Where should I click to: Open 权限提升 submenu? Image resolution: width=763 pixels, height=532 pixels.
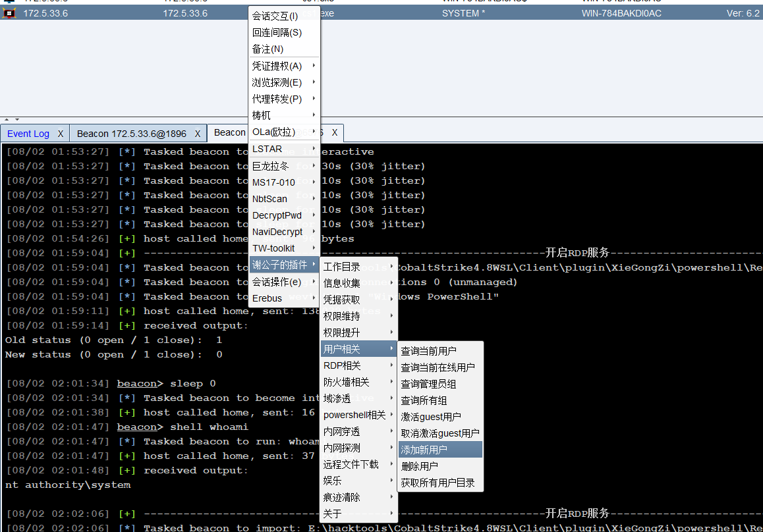(359, 332)
